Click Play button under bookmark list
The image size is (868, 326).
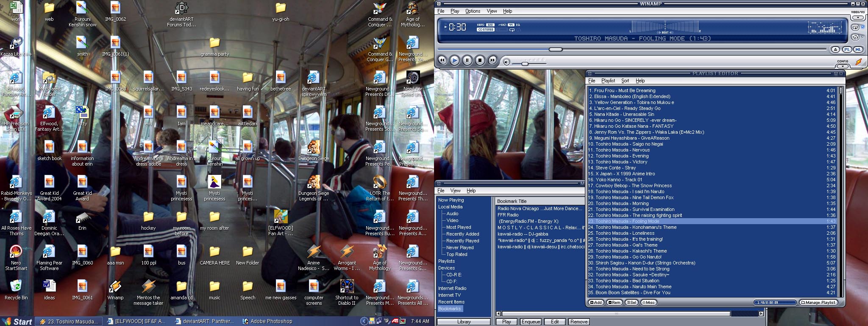click(x=506, y=322)
